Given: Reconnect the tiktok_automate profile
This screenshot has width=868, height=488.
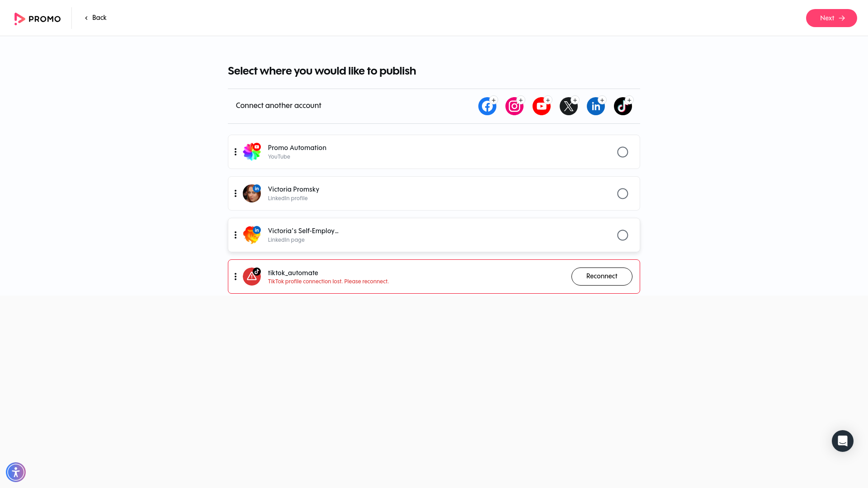Looking at the screenshot, I should [x=602, y=276].
